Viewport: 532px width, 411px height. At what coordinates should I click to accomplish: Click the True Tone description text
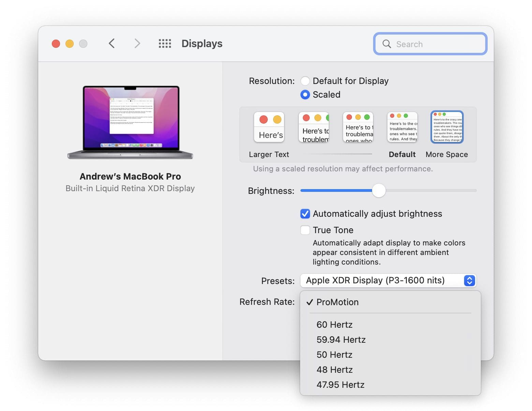tap(389, 252)
